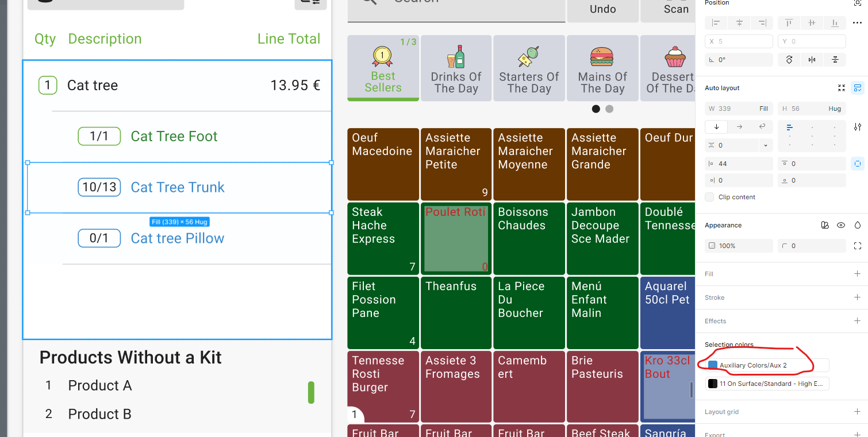
Task: Click the Undo button
Action: 602,10
